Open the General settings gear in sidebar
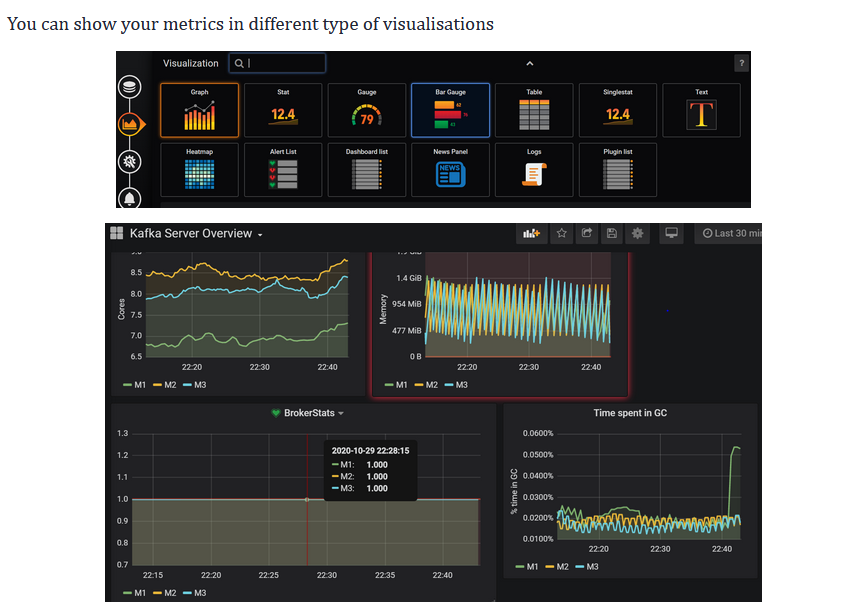Viewport: 852px width, 616px height. click(x=129, y=161)
